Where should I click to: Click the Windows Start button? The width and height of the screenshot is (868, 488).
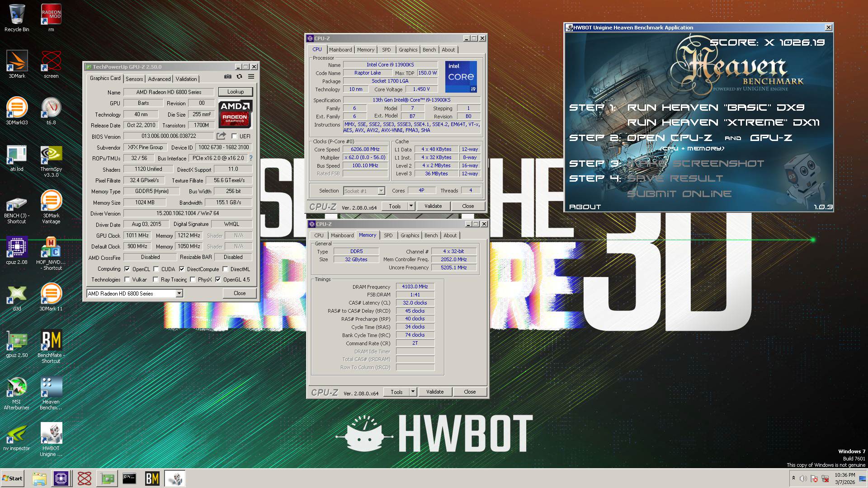[x=13, y=479]
